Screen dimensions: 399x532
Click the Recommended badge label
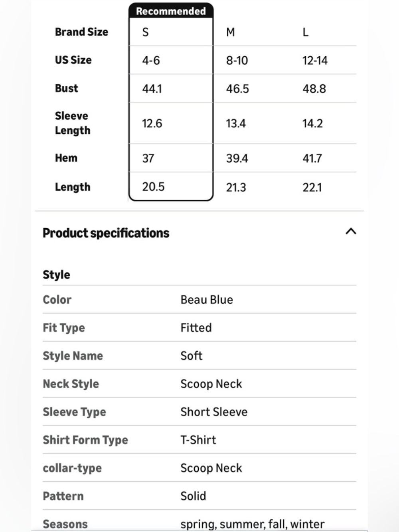(171, 11)
